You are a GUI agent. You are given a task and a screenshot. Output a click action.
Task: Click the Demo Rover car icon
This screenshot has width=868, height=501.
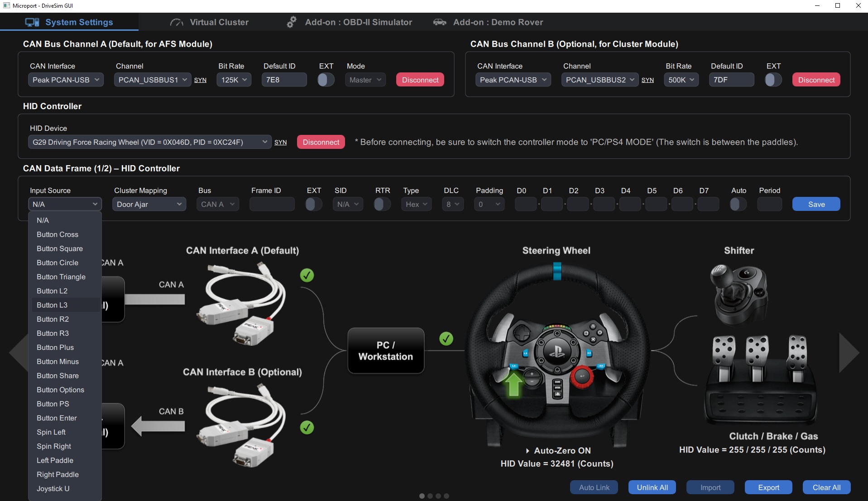440,22
